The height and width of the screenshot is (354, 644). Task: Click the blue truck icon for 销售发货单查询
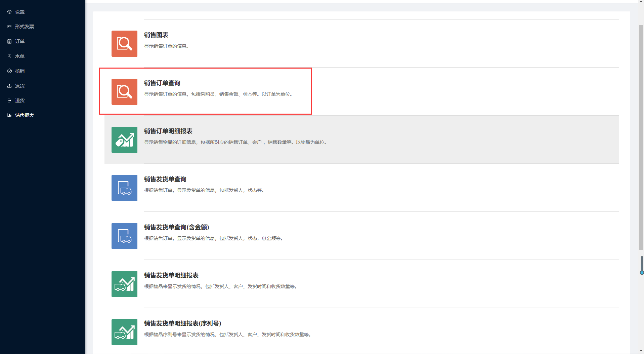point(124,188)
